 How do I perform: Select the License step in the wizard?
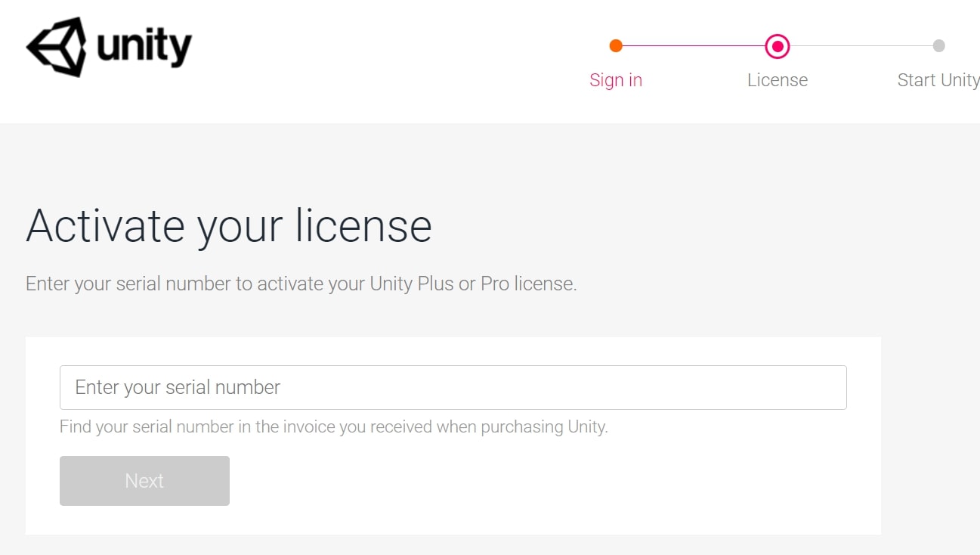(x=778, y=79)
